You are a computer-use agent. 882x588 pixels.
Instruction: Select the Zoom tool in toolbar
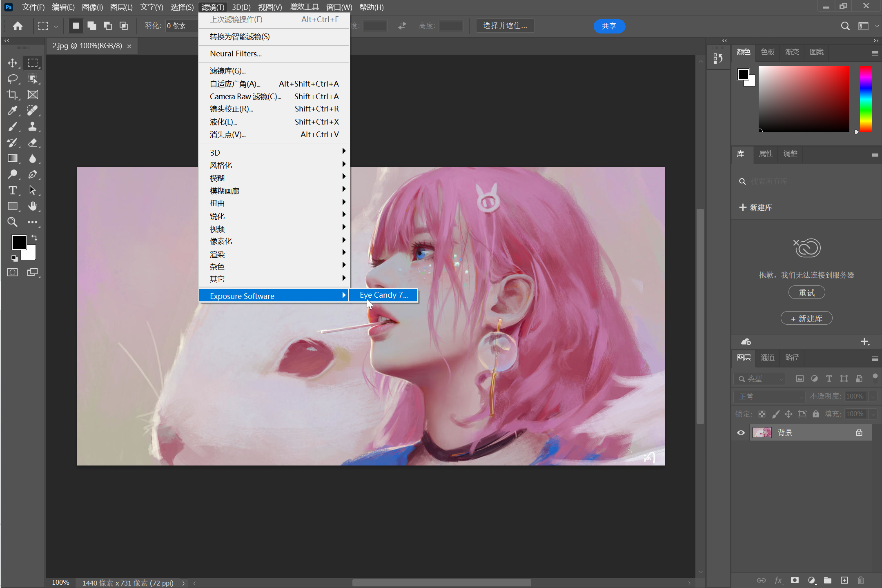pos(12,222)
